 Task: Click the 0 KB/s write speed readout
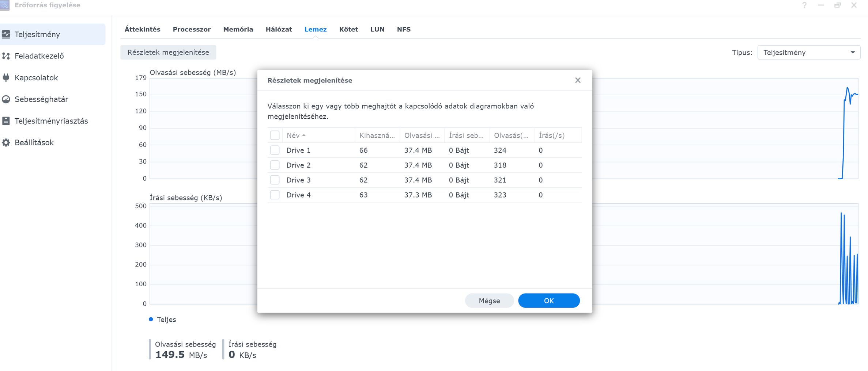coord(242,355)
